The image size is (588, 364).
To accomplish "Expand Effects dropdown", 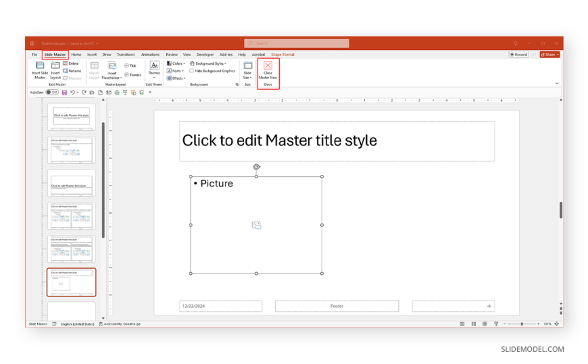I will pyautogui.click(x=176, y=78).
